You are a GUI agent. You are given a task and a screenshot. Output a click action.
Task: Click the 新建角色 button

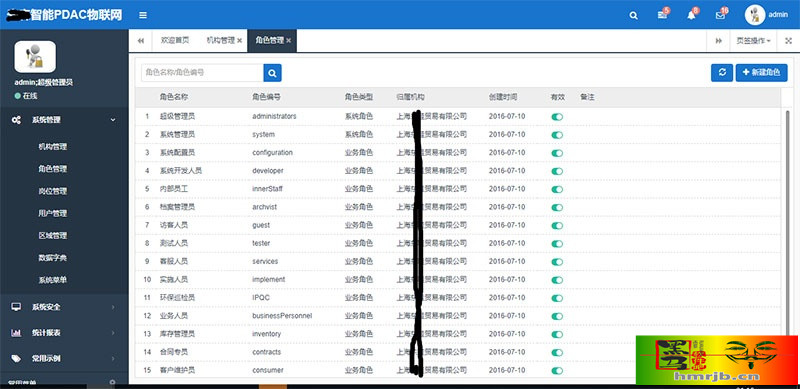point(761,72)
